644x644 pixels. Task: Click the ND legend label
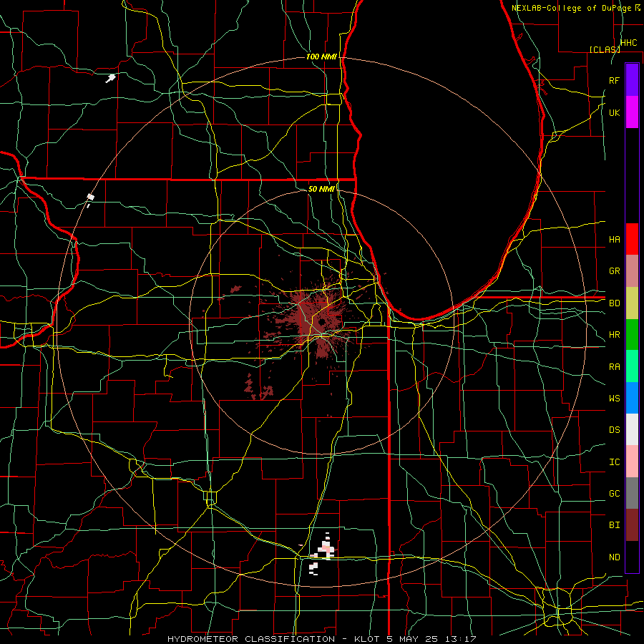[x=614, y=557]
